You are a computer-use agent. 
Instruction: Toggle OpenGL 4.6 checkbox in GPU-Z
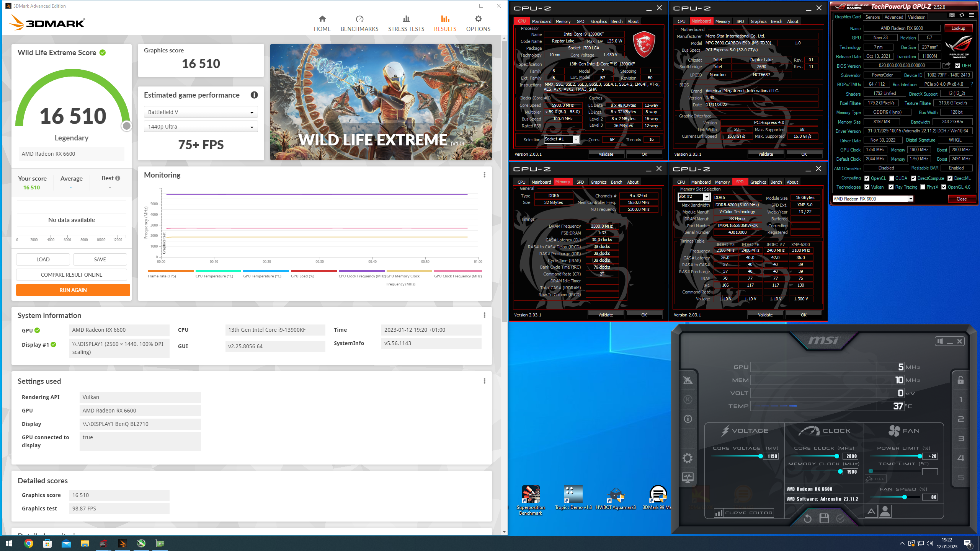[944, 187]
